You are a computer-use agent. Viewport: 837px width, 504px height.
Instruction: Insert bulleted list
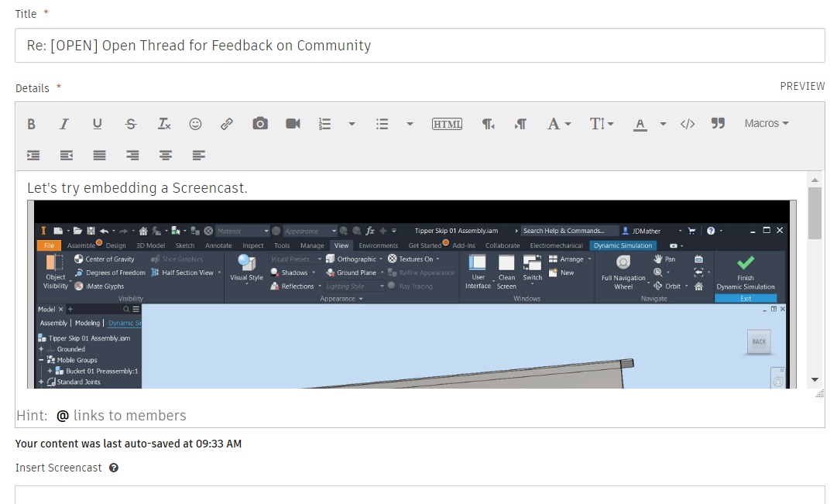[382, 124]
